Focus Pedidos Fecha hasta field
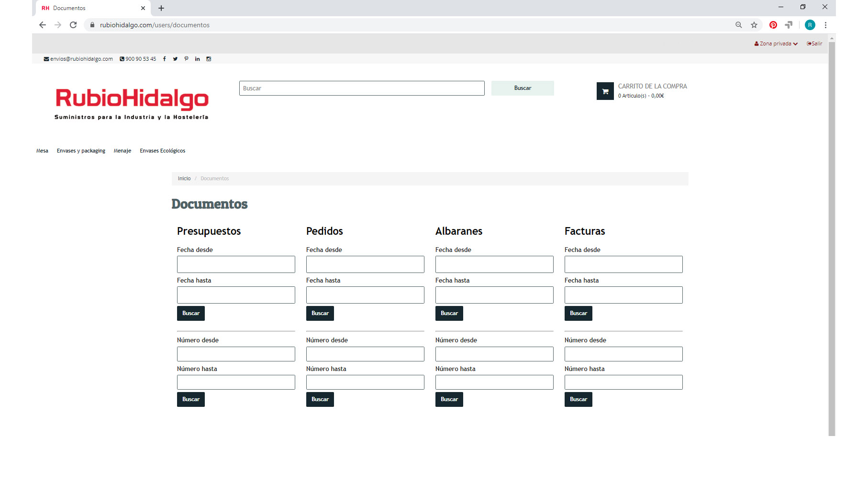Screen dimensions: 868x502 coord(365,295)
